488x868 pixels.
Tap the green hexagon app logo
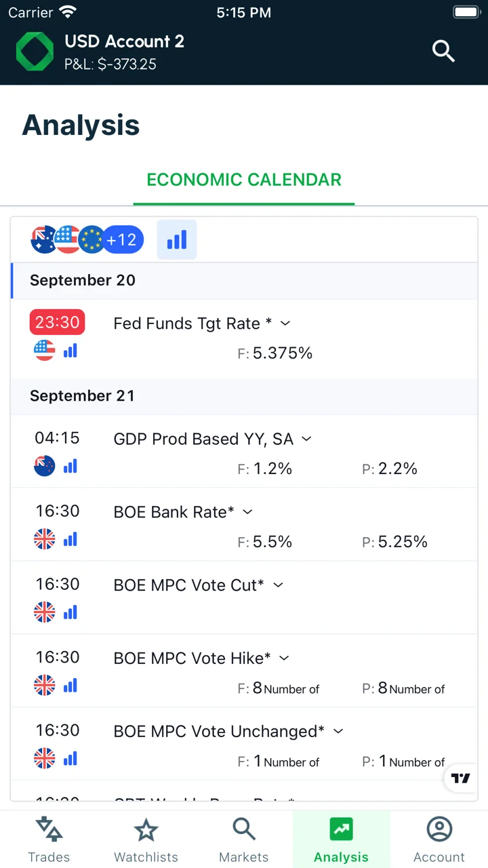[35, 52]
